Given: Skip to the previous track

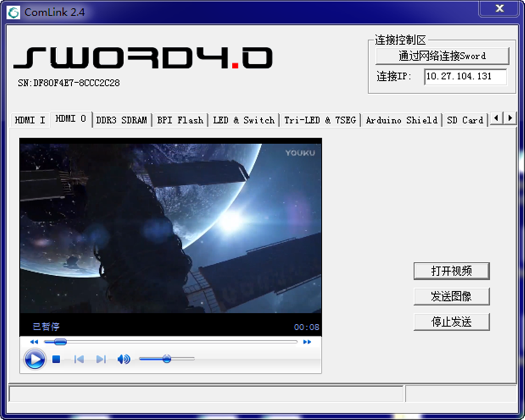Looking at the screenshot, I should click(79, 359).
